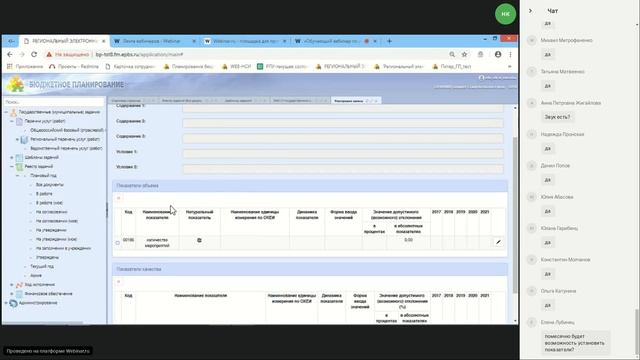Bookmark this page with the star icon
The image size is (640, 360).
click(x=464, y=54)
